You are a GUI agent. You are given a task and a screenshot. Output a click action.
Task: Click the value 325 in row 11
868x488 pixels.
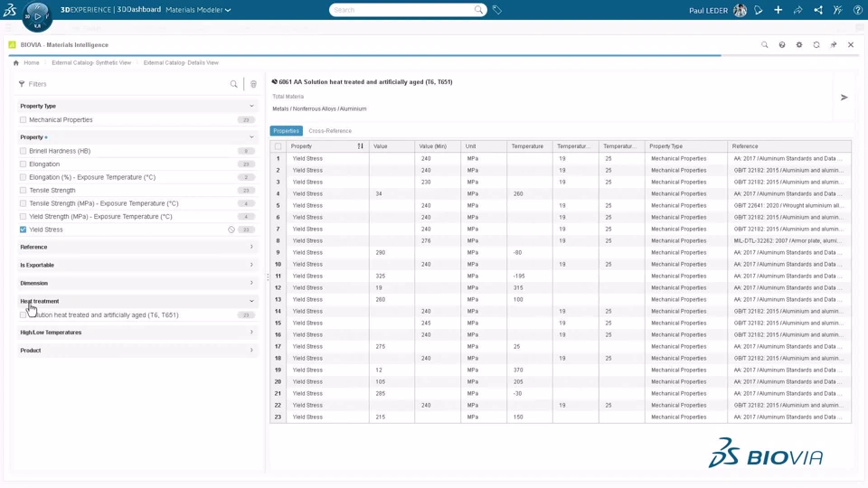click(x=381, y=277)
